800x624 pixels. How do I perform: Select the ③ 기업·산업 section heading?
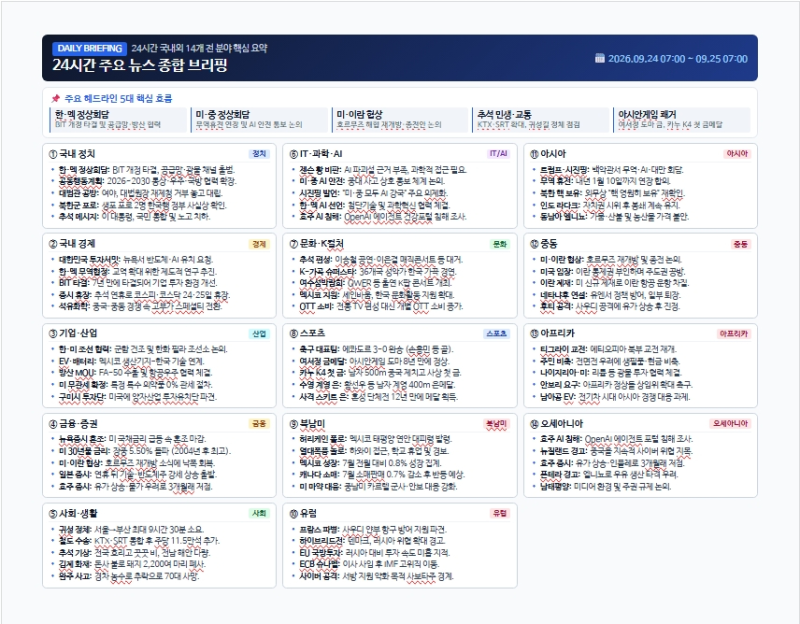pos(73,334)
